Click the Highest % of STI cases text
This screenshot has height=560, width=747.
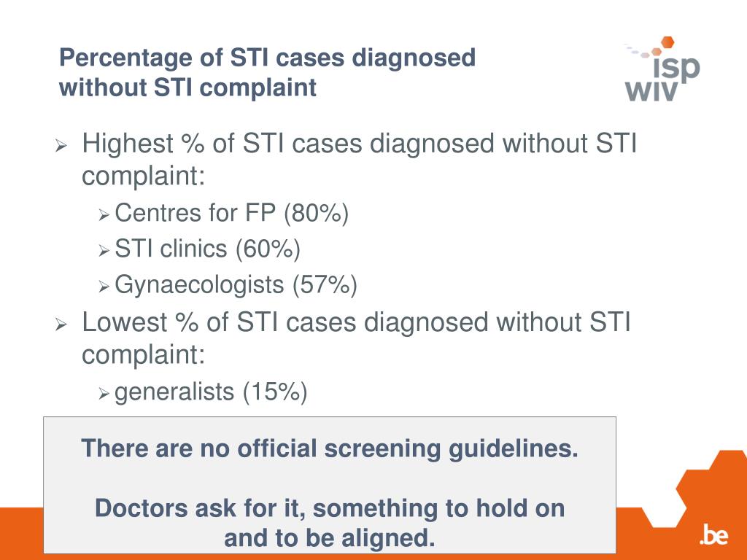359,159
